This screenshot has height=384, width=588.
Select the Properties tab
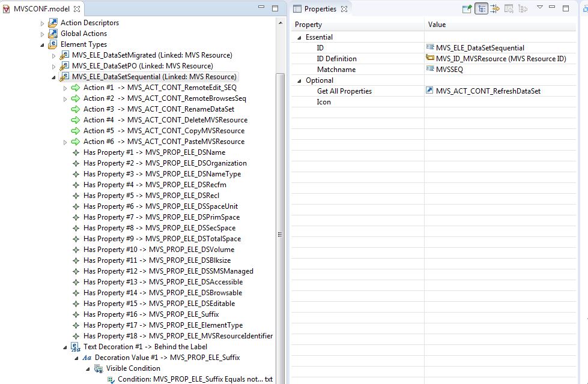(x=320, y=8)
